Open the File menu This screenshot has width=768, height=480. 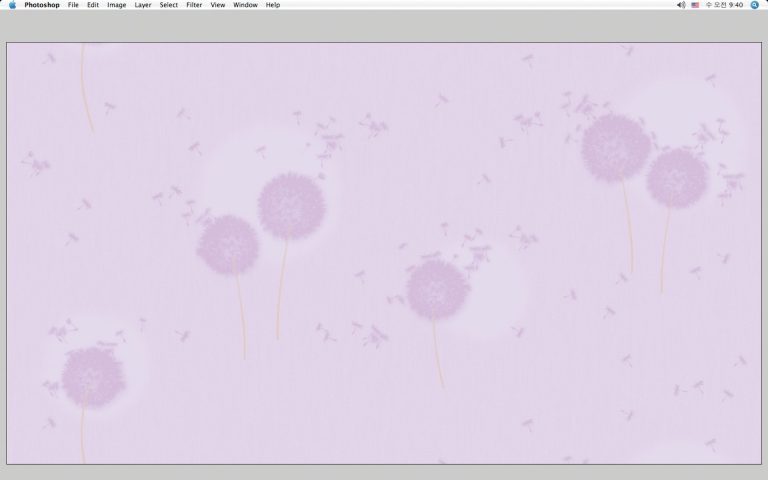73,5
